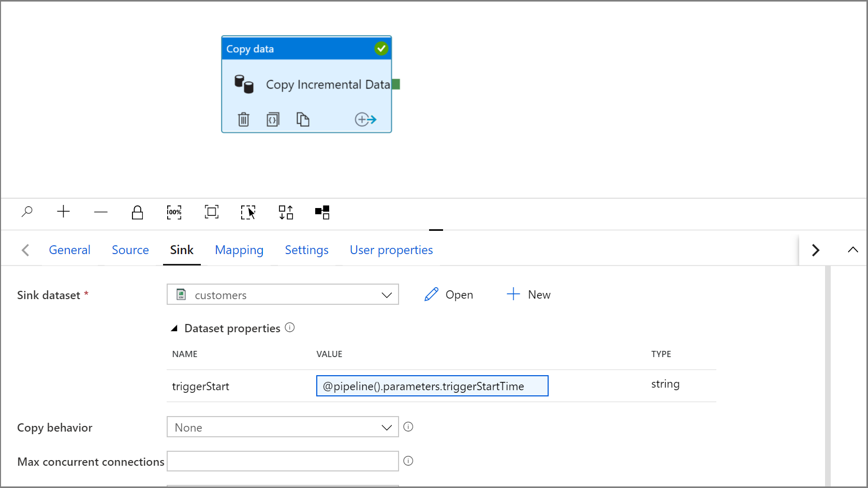Click the Max concurrent connections field

pos(283,461)
